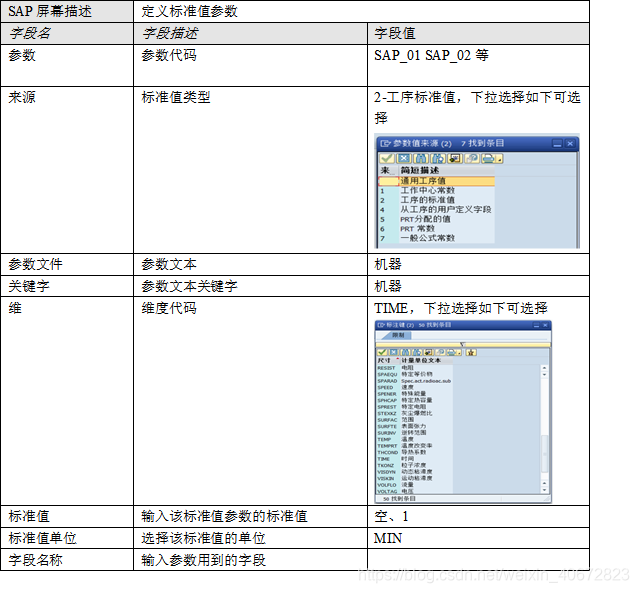This screenshot has width=639, height=593.
Task: Click scroll-down arrow at bottom of 标注键 scrollbar
Action: click(544, 490)
